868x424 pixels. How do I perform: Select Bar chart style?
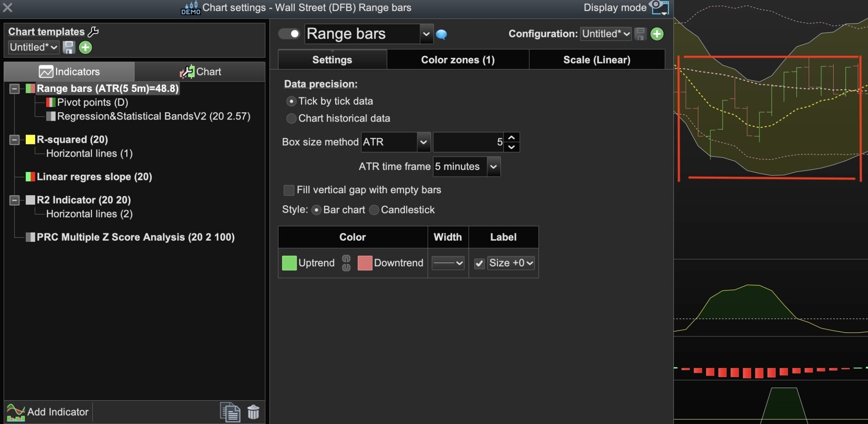[316, 210]
